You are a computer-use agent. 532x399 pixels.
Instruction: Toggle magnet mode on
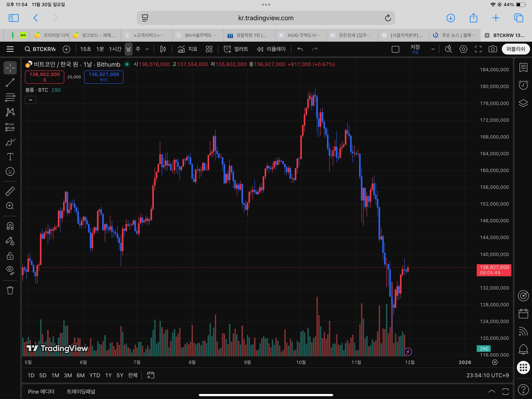(x=10, y=226)
